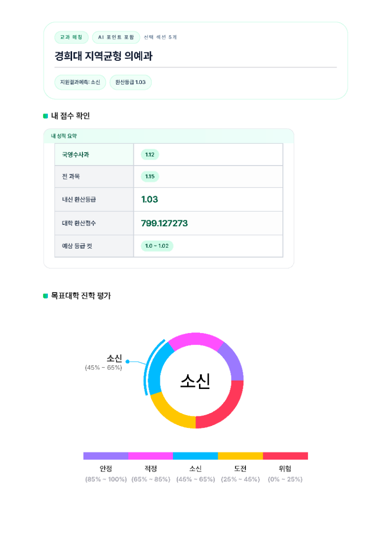392x555 pixels.
Task: Click the green bullet beside 내 점수 확인
Action: 45,116
